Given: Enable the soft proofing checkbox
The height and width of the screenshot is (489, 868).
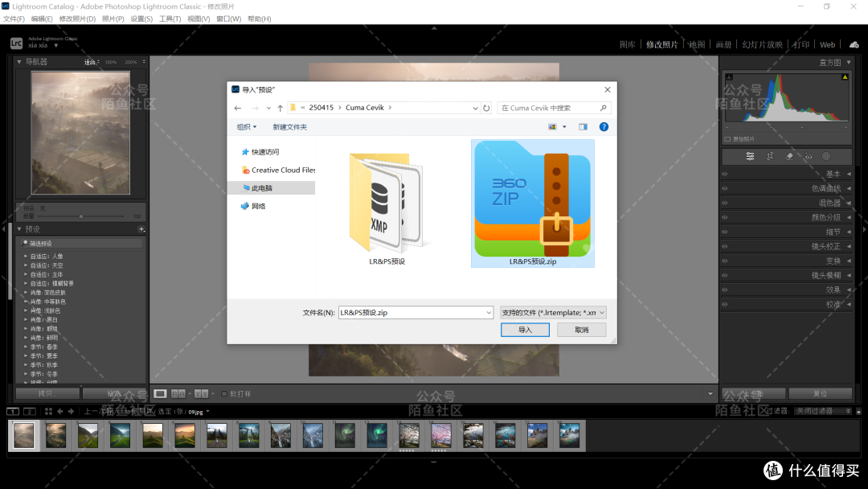Looking at the screenshot, I should point(224,394).
